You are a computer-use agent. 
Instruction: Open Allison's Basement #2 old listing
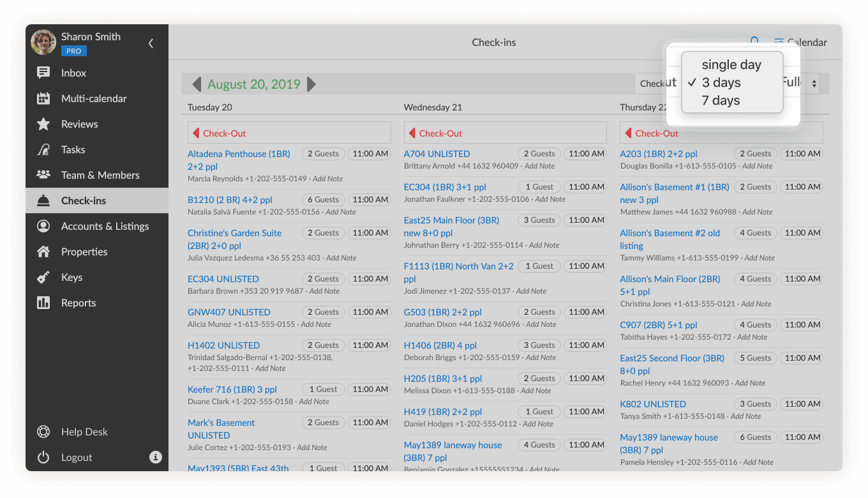tap(670, 239)
